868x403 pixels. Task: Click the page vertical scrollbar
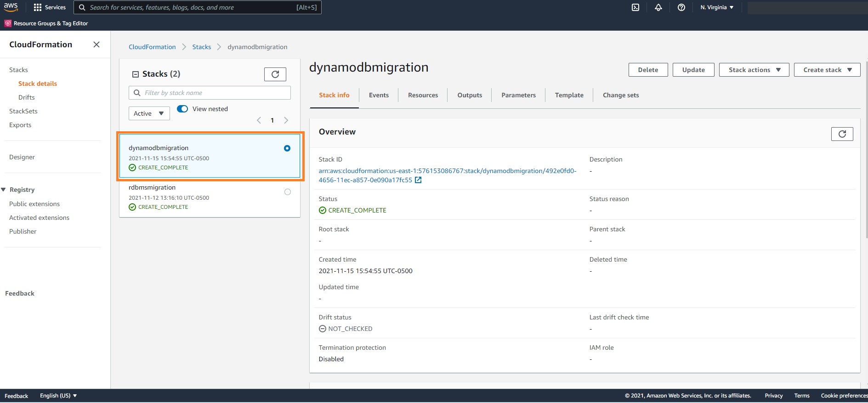pyautogui.click(x=867, y=149)
